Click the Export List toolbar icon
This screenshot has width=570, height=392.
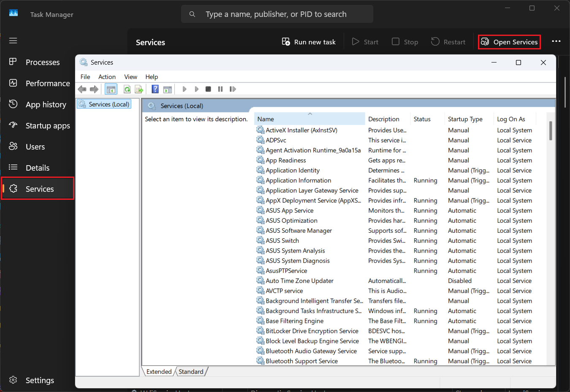pos(139,89)
